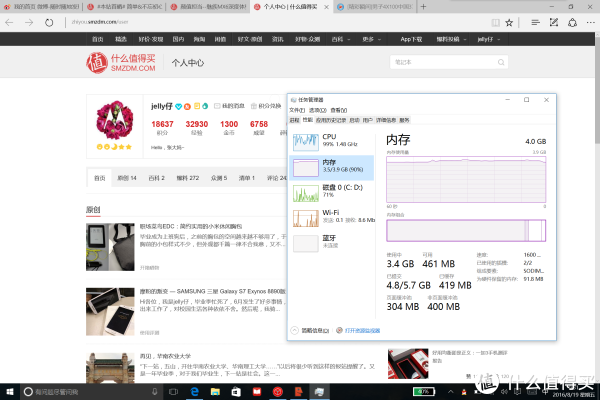Select 磁盘 0 disk graph item
The width and height of the screenshot is (600, 400).
pyautogui.click(x=331, y=191)
